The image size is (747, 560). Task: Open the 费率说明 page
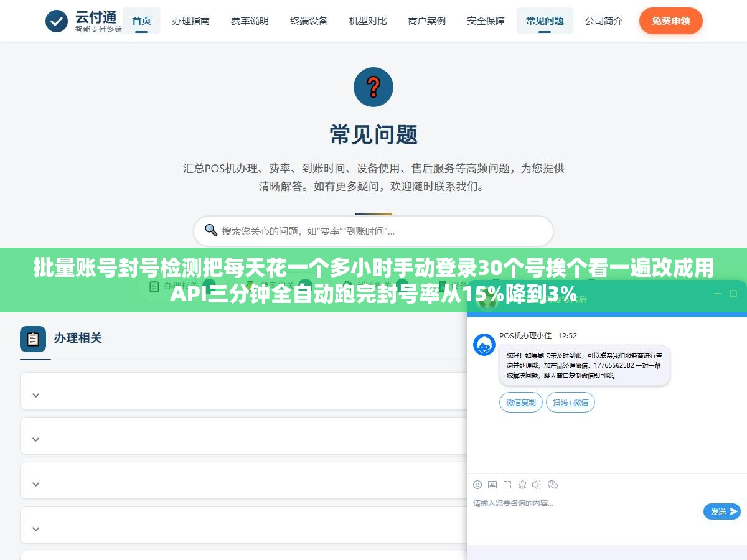click(x=250, y=21)
